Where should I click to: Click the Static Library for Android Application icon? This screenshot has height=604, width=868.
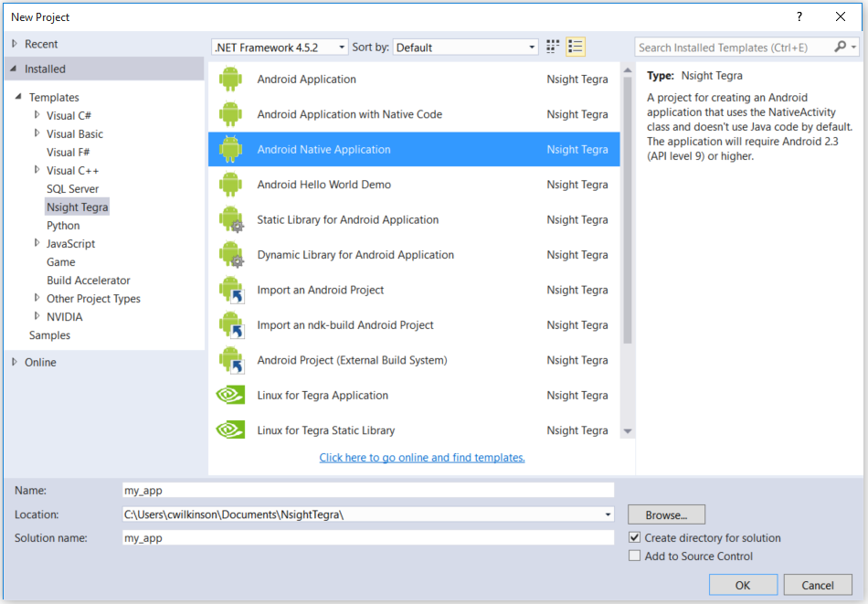pyautogui.click(x=231, y=220)
